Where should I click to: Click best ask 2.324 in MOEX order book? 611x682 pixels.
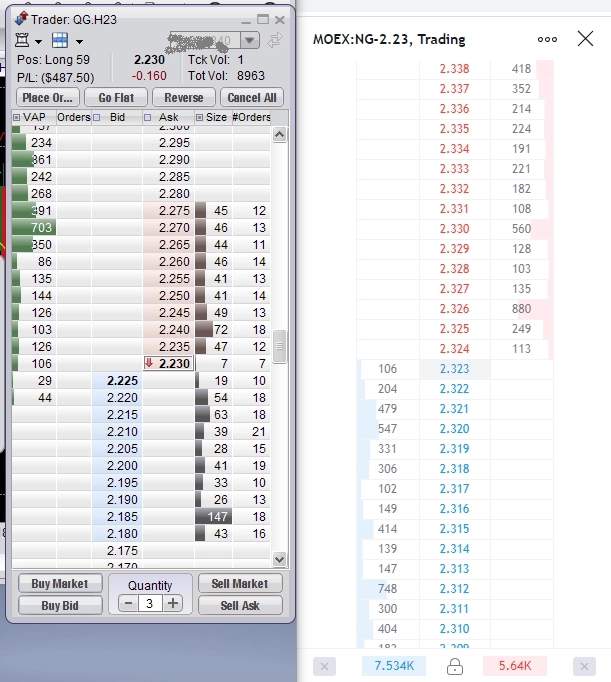(x=454, y=349)
